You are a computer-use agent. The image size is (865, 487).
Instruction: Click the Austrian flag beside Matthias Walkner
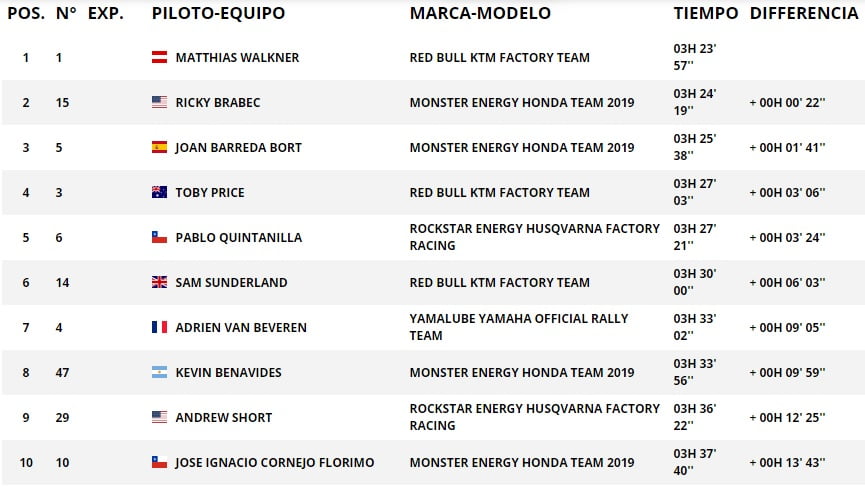(x=159, y=57)
